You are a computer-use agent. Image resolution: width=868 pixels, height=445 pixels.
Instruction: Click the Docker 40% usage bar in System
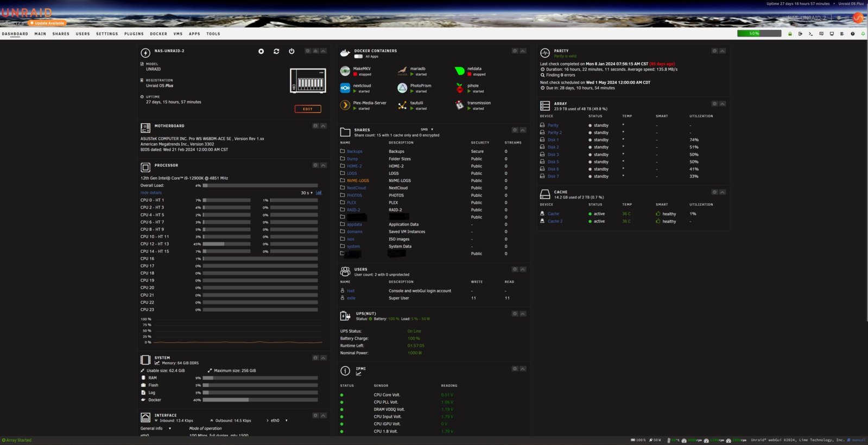pyautogui.click(x=260, y=400)
